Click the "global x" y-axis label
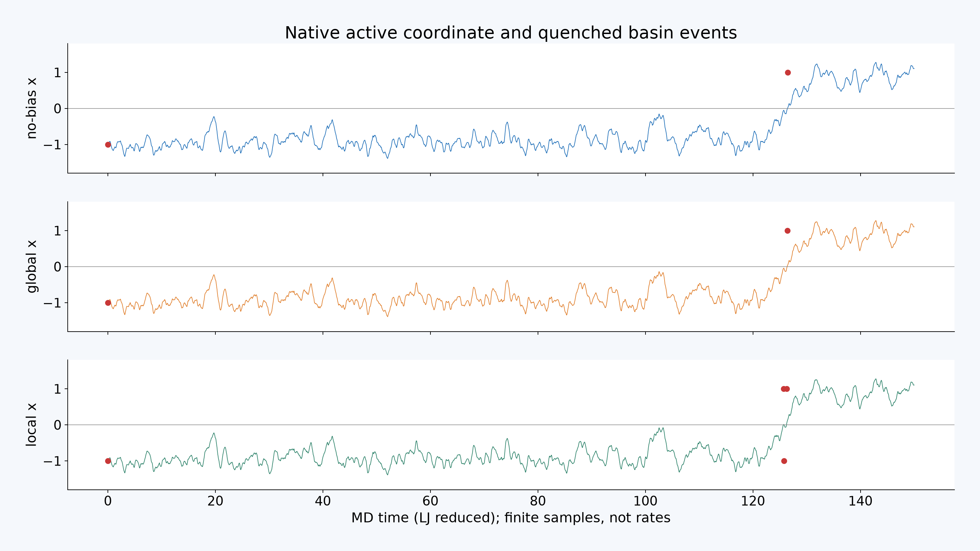This screenshot has height=551, width=980. coord(31,267)
